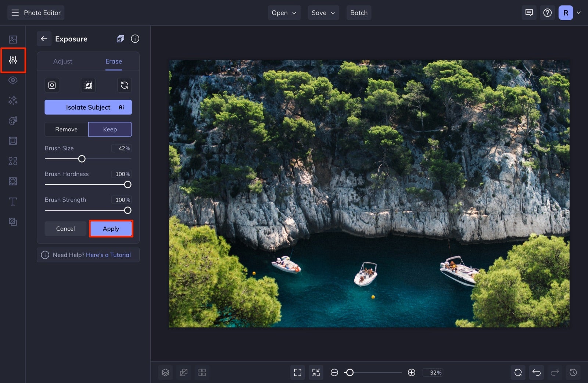Viewport: 588px width, 383px height.
Task: Switch to Remove brush mode
Action: (x=66, y=129)
